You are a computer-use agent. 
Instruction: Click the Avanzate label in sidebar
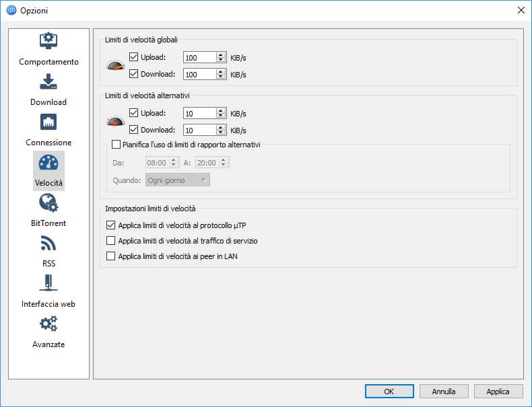pyautogui.click(x=48, y=344)
